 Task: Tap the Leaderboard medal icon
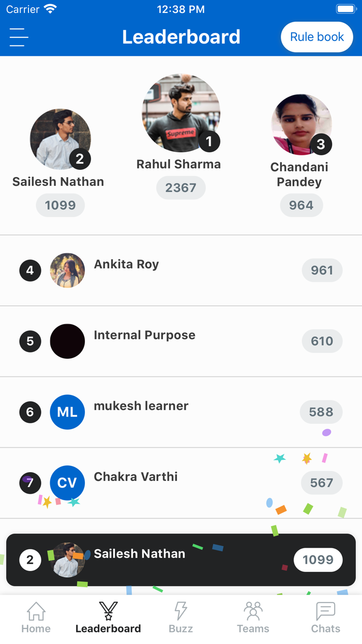pyautogui.click(x=108, y=611)
